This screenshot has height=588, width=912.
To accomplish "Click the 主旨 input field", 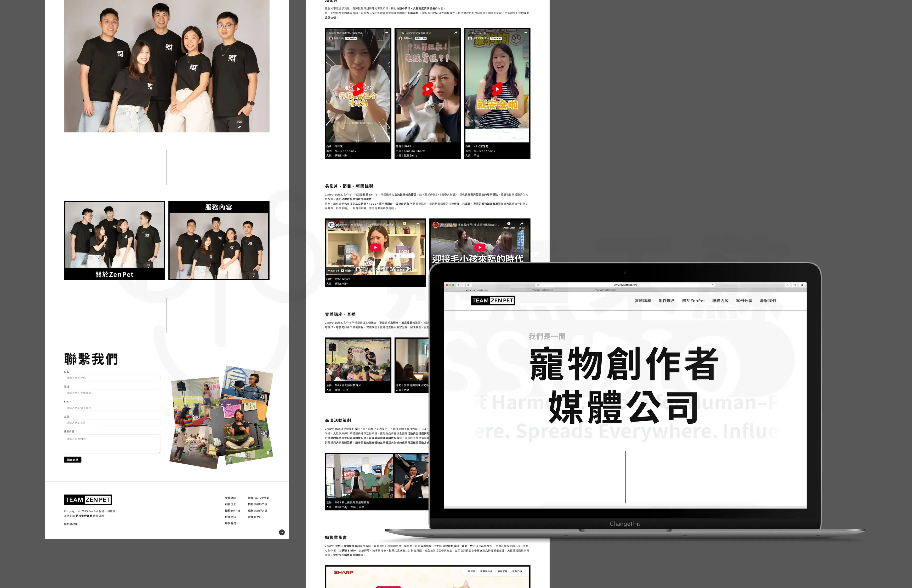I will (112, 423).
